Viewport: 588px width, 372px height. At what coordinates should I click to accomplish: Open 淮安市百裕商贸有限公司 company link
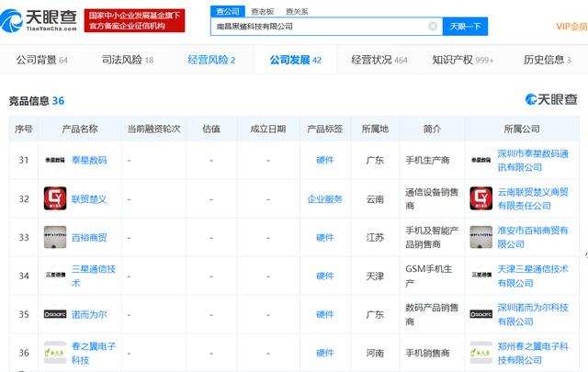pos(533,237)
